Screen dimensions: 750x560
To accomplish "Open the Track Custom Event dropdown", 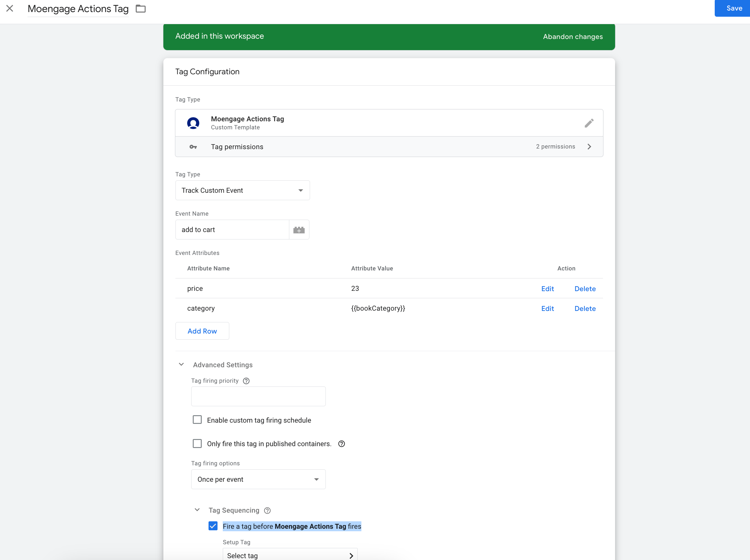I will (243, 191).
